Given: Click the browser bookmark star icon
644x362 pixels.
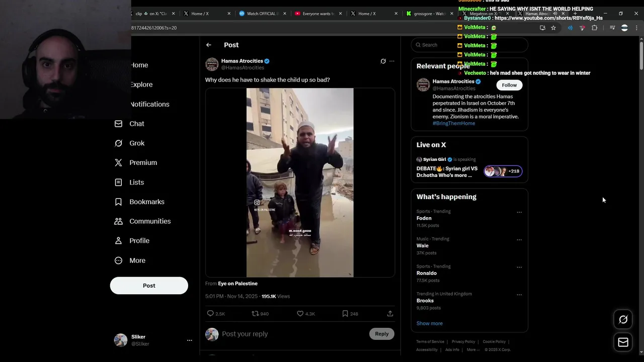Looking at the screenshot, I should tap(553, 28).
